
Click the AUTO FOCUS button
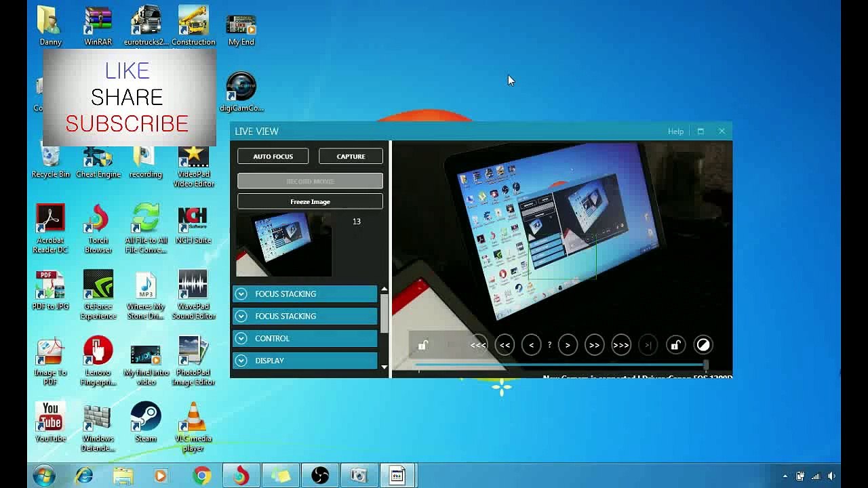click(x=273, y=157)
